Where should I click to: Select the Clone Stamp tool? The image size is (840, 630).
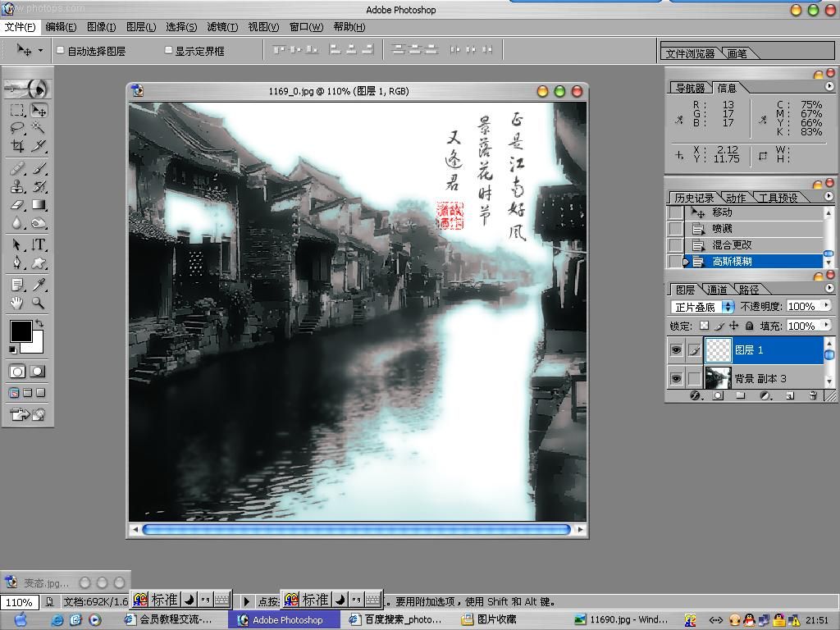click(17, 186)
